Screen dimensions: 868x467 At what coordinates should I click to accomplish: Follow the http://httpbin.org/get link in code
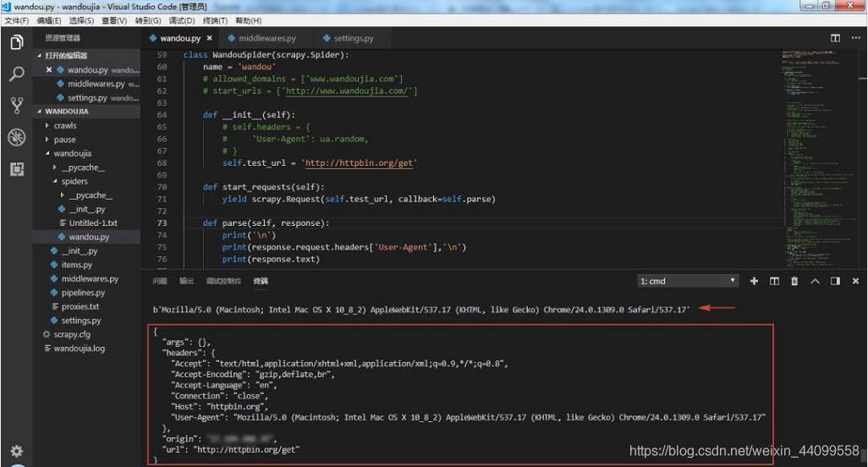[360, 162]
